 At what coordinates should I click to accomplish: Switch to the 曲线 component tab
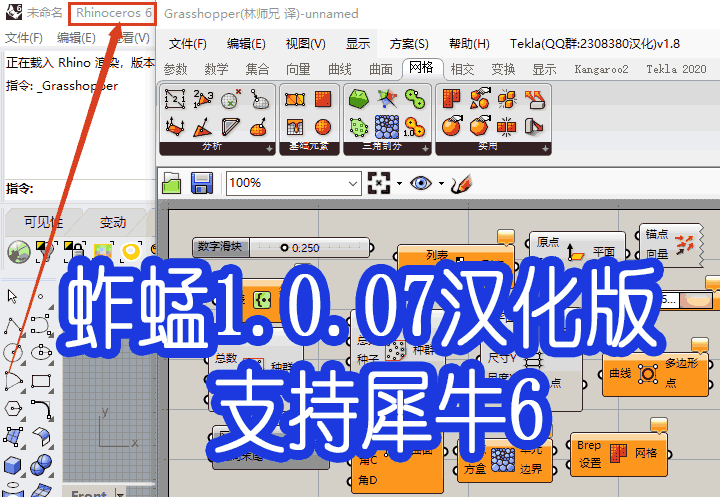[x=340, y=69]
